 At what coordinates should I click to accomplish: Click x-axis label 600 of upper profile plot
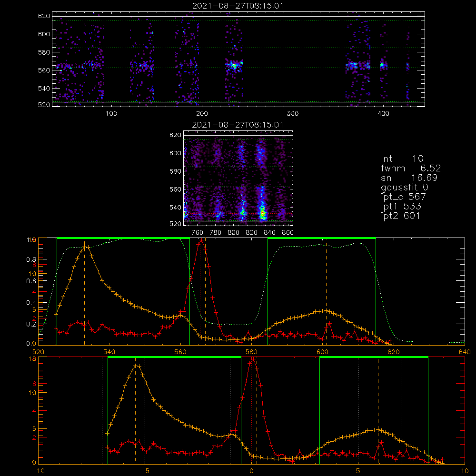tap(322, 352)
